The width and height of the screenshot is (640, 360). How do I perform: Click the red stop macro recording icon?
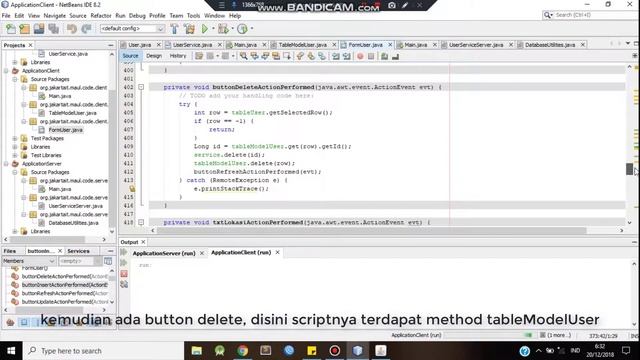coord(360,56)
